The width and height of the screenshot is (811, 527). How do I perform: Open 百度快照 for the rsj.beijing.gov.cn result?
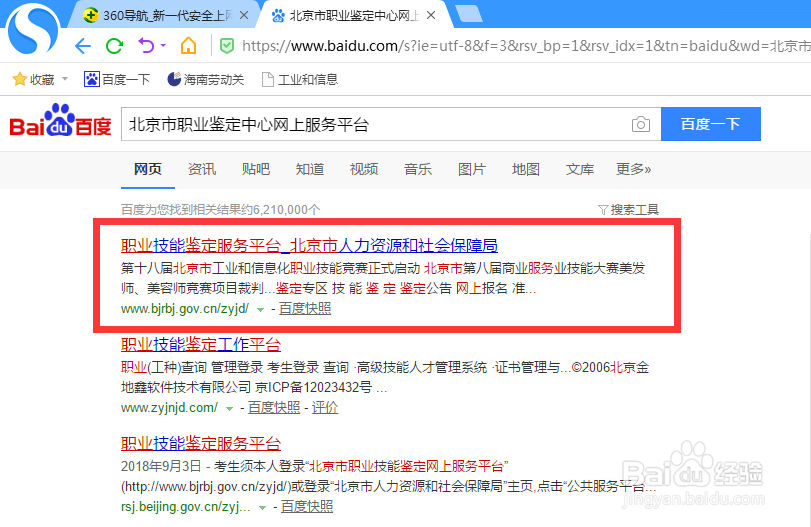click(x=307, y=506)
